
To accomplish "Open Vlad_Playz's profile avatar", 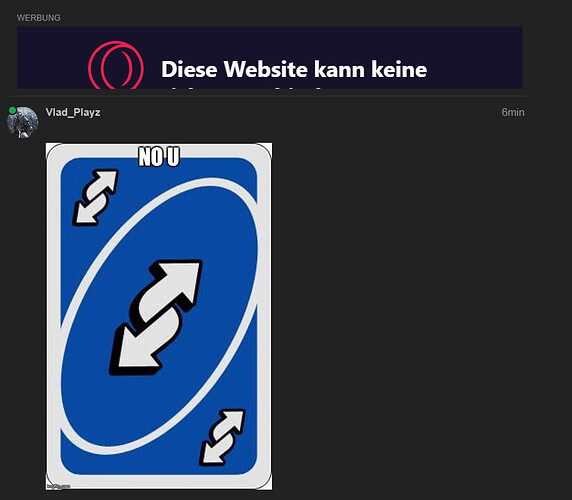I will click(23, 122).
